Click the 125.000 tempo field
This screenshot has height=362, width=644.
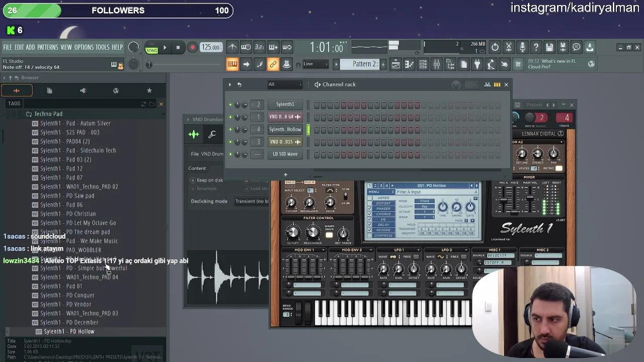(211, 47)
